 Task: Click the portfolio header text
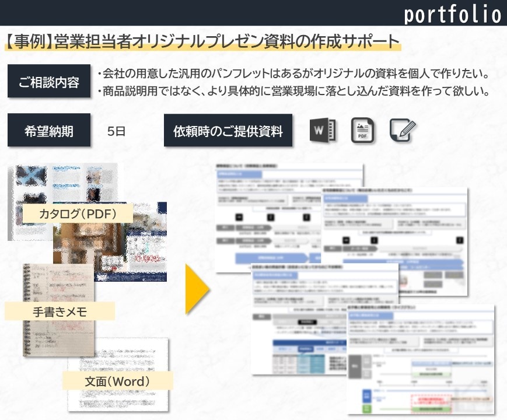pyautogui.click(x=452, y=13)
